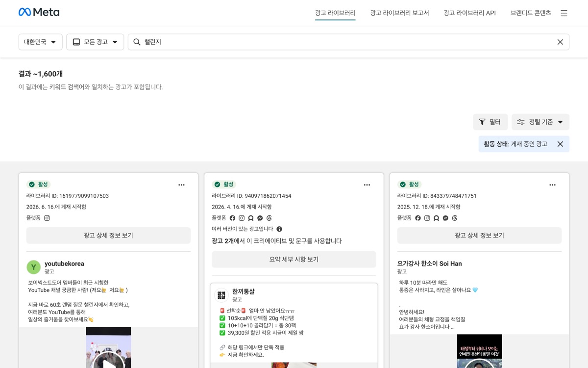The image size is (588, 368).
Task: Open 요가강사 한소이 Soi Han advertiser link
Action: 429,263
